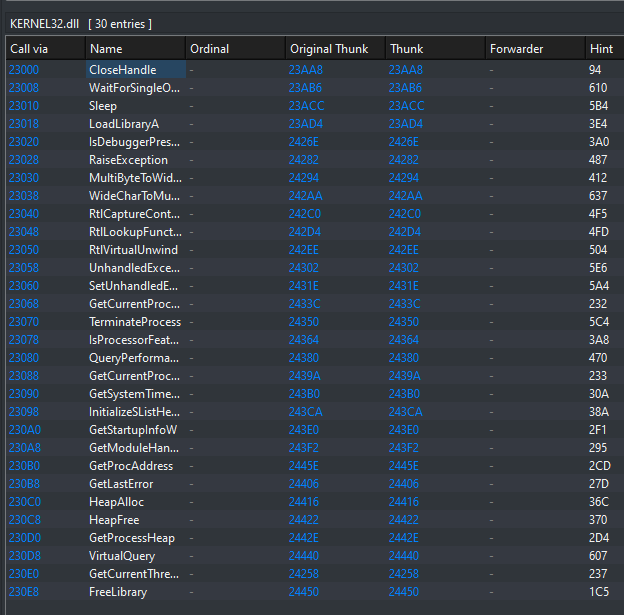
Task: Open call via address 230C0
Action: (25, 502)
